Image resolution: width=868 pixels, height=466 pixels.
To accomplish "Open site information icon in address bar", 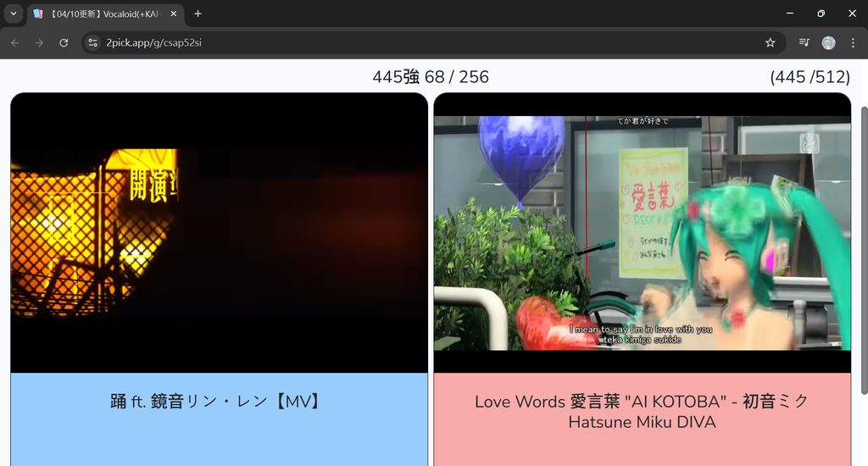I will click(x=93, y=42).
